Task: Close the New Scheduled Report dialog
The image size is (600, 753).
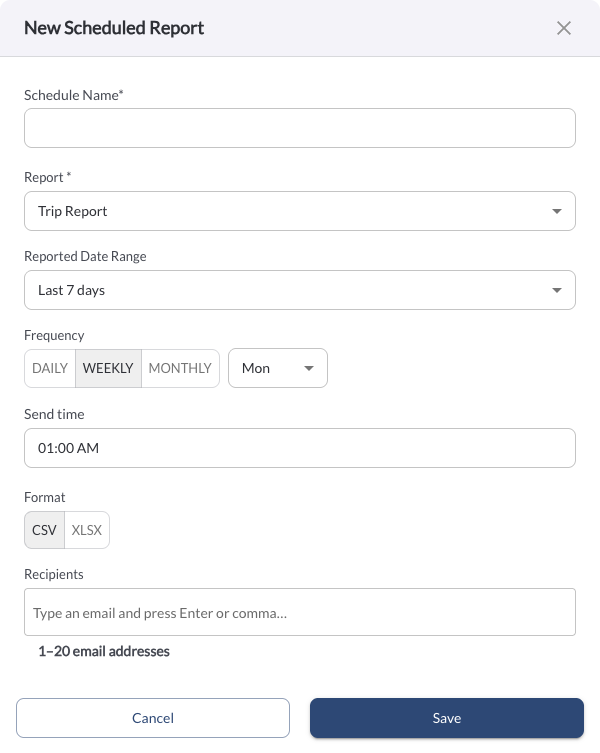Action: (x=563, y=28)
